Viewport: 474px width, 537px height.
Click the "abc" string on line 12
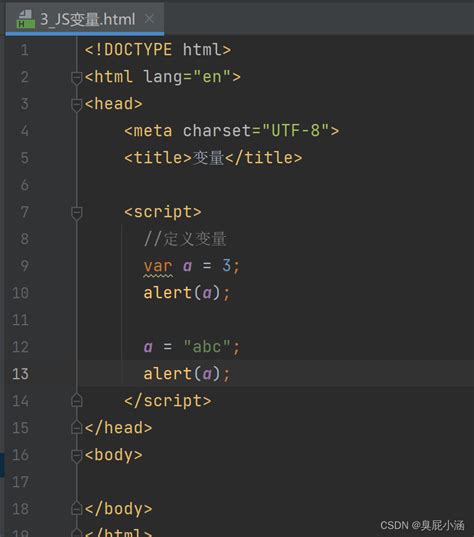tap(207, 346)
